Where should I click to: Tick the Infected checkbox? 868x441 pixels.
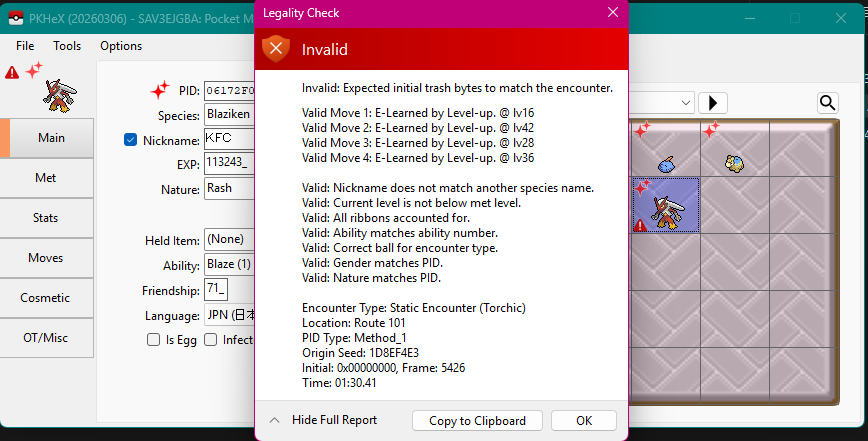pyautogui.click(x=211, y=340)
